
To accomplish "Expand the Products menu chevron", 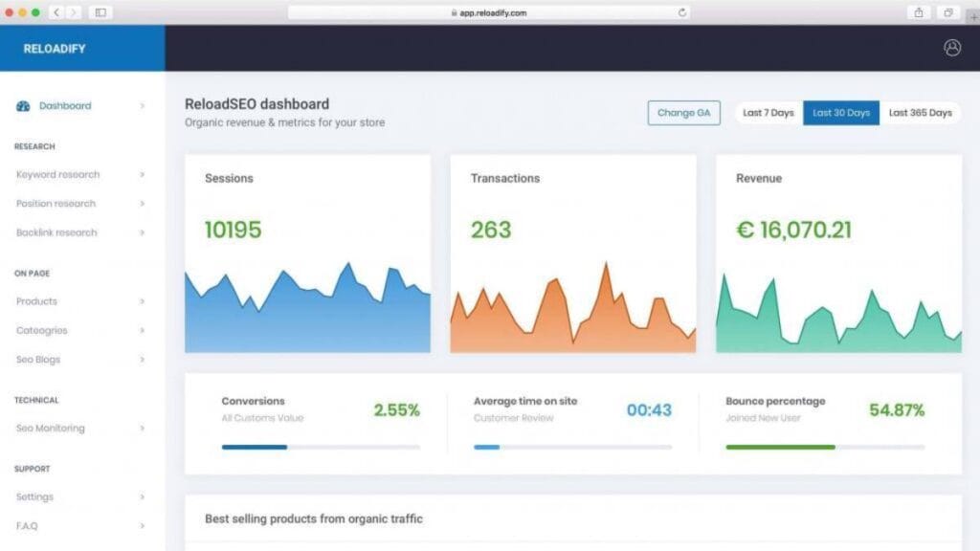I will [142, 301].
